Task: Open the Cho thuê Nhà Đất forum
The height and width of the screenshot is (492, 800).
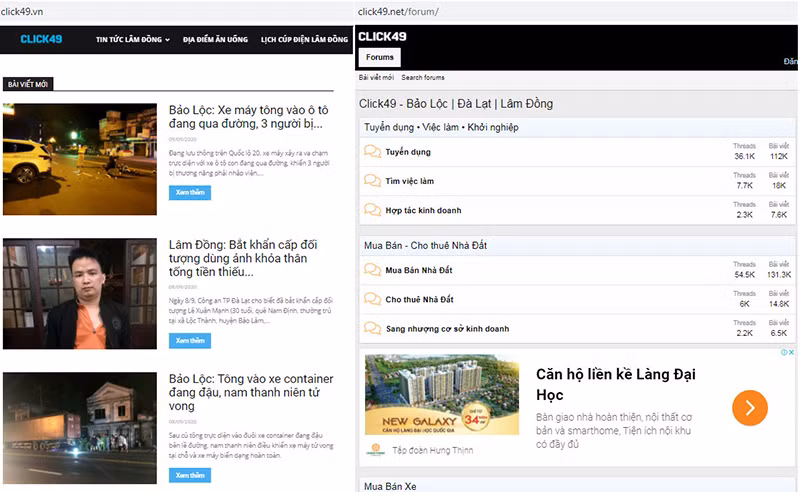Action: tap(419, 300)
